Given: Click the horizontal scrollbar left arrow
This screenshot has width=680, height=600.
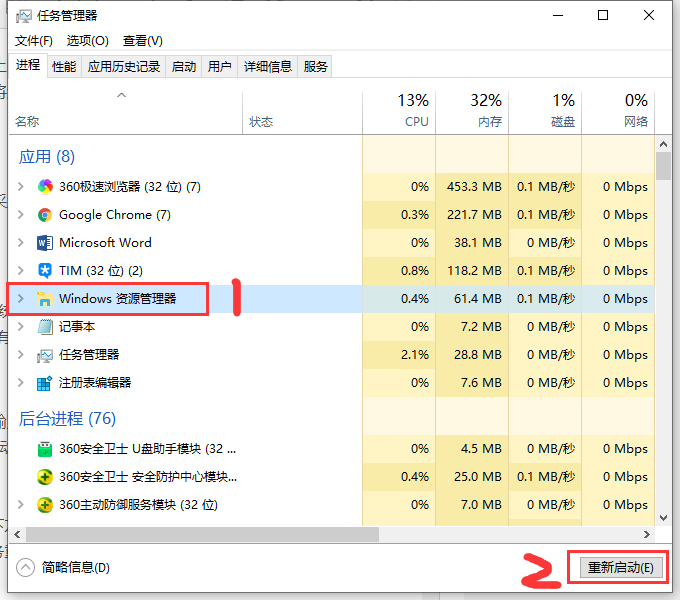Looking at the screenshot, I should point(17,535).
